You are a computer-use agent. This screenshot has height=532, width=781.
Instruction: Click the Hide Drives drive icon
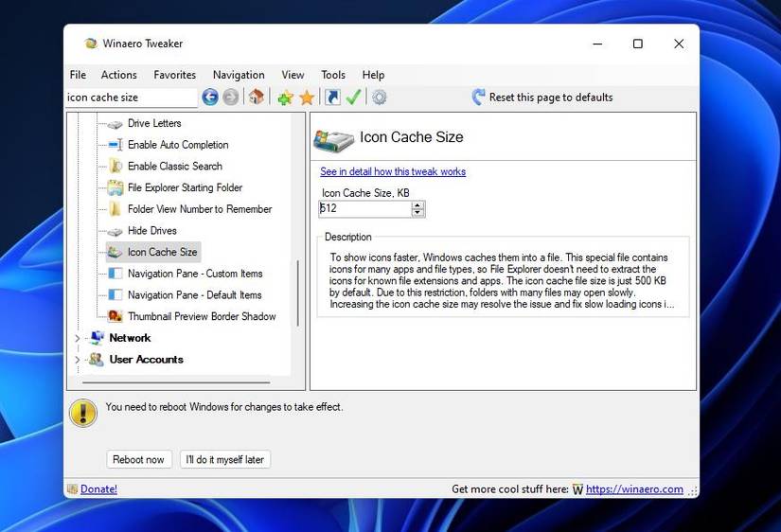click(x=115, y=231)
